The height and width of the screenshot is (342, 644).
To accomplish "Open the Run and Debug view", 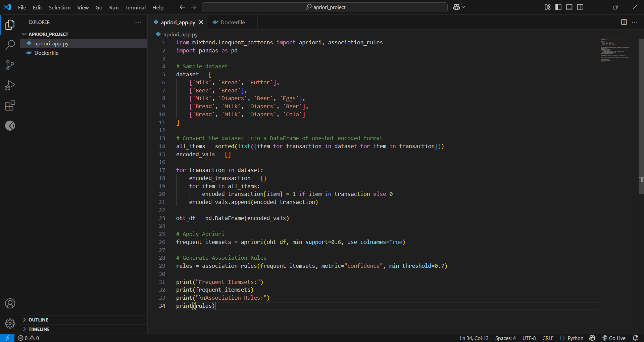I will [x=10, y=85].
